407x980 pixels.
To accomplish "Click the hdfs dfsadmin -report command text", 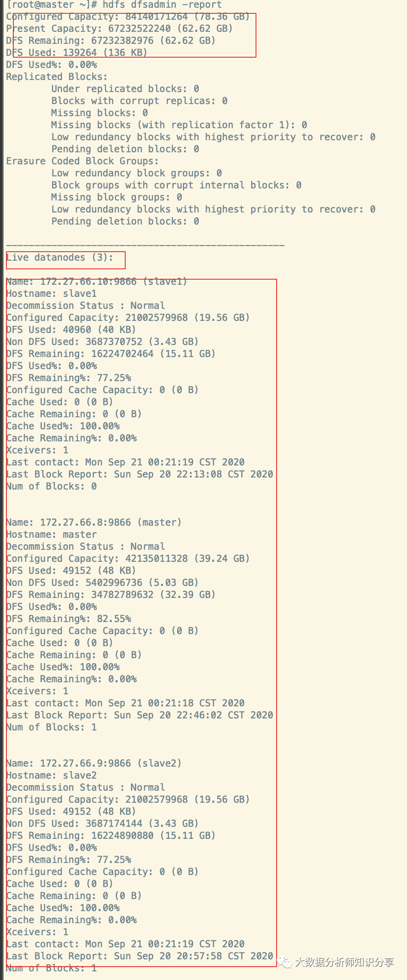I will point(162,5).
